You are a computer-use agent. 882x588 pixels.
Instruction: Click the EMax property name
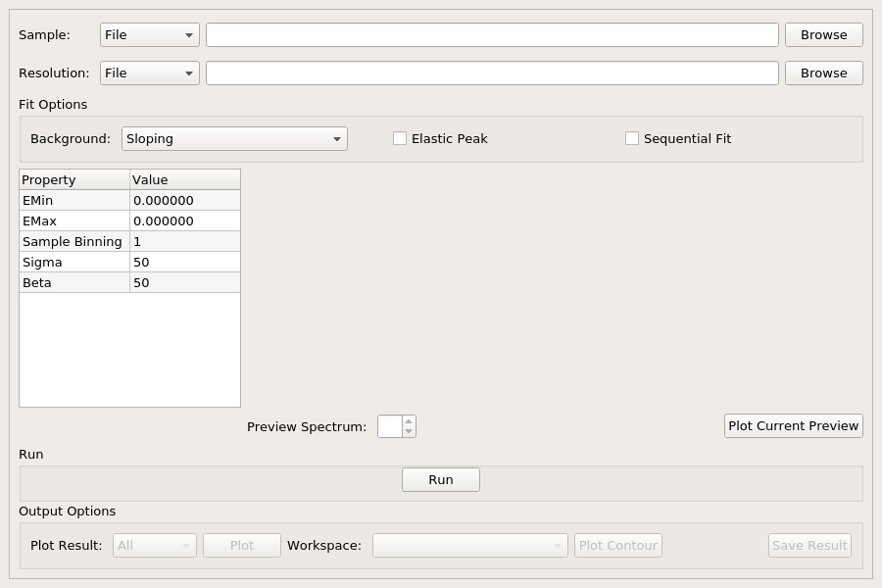click(x=74, y=221)
